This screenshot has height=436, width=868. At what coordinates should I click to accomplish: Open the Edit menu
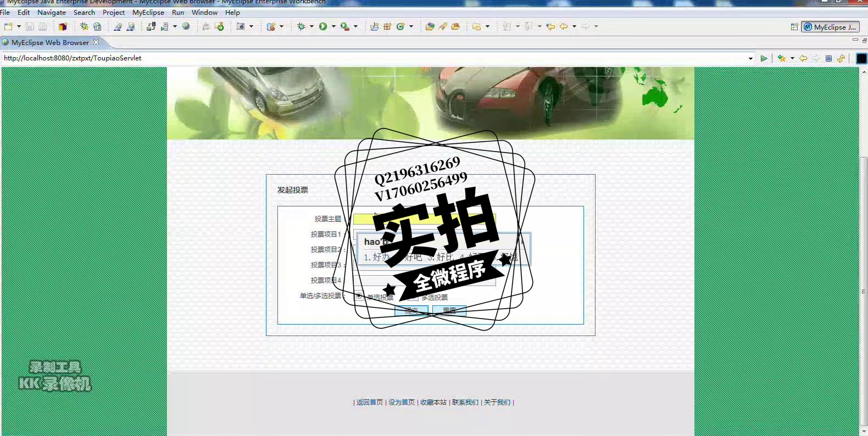coord(24,12)
